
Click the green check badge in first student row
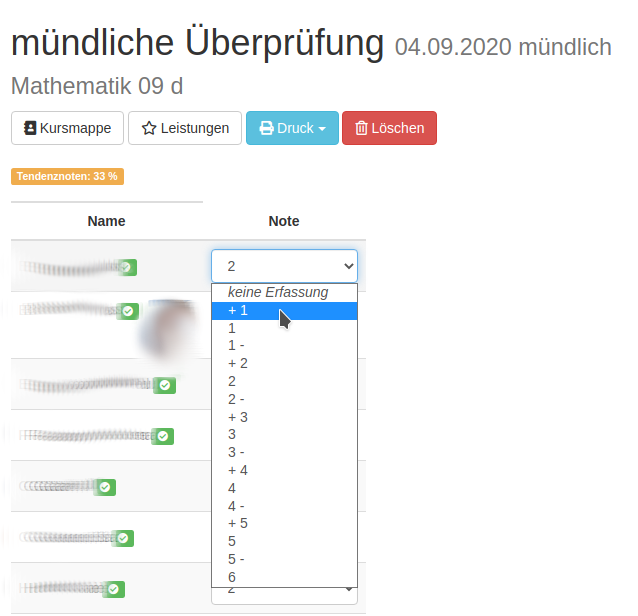coord(127,267)
